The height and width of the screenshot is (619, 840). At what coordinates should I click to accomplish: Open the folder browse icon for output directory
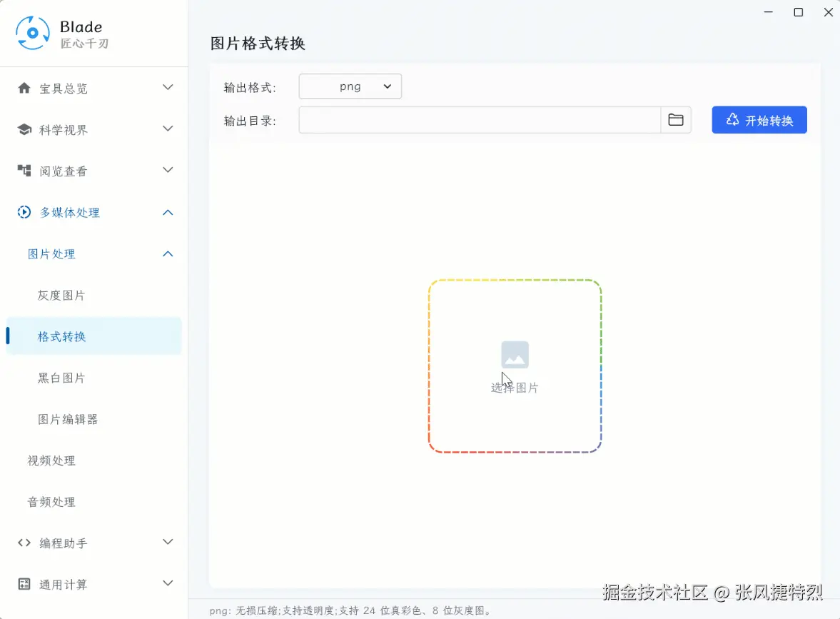coord(676,119)
